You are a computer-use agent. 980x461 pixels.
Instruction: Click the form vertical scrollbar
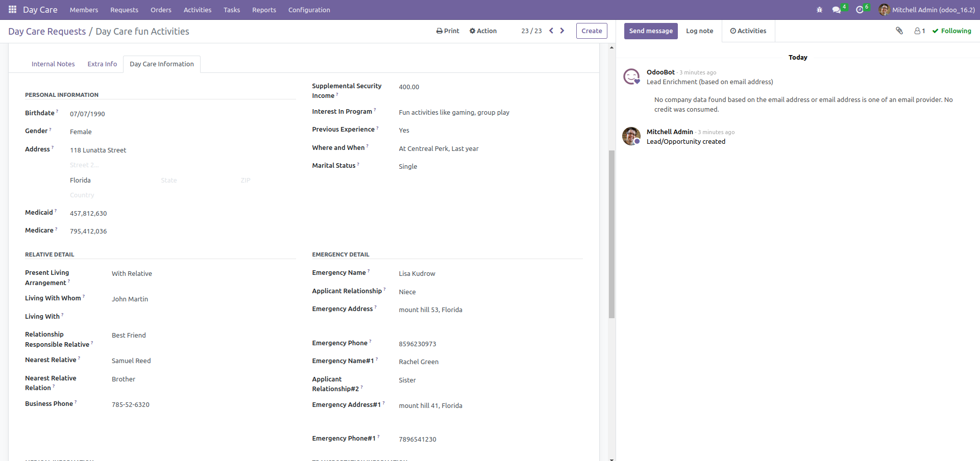611,234
